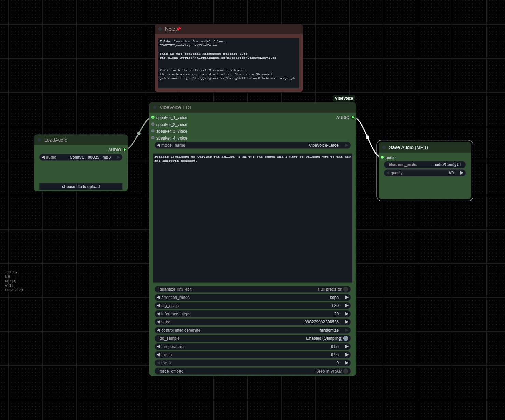Image resolution: width=505 pixels, height=420 pixels.
Task: Collapse the VibeVoice TTS node via its dot
Action: [155, 107]
